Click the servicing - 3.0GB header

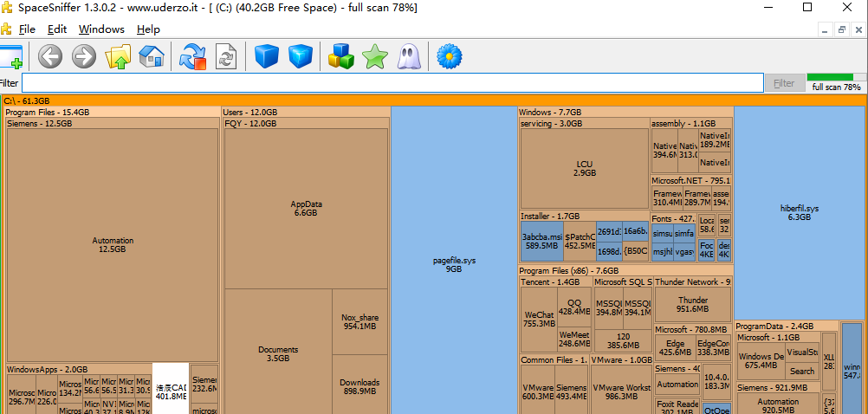point(584,124)
